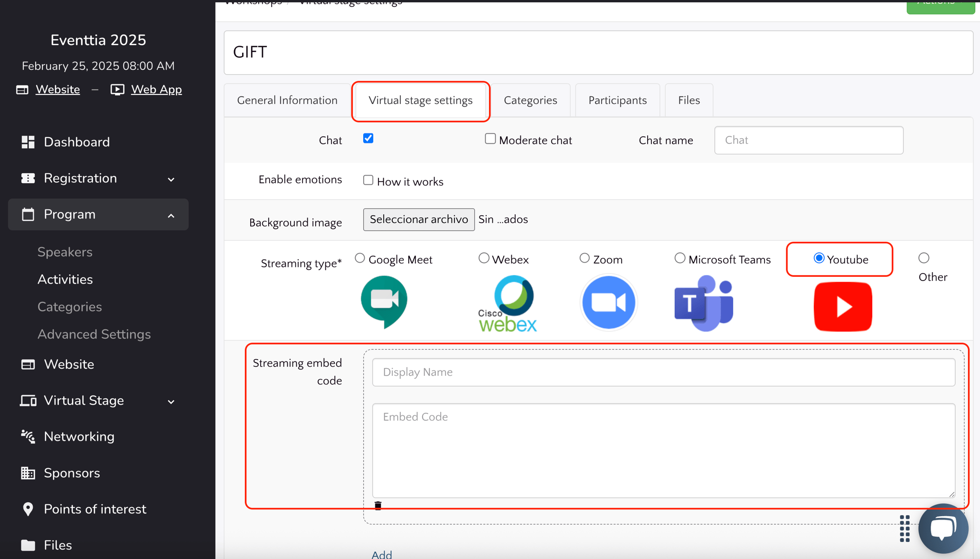Click the YouTube play logo icon
Screen dimensions: 980x559
pos(843,306)
